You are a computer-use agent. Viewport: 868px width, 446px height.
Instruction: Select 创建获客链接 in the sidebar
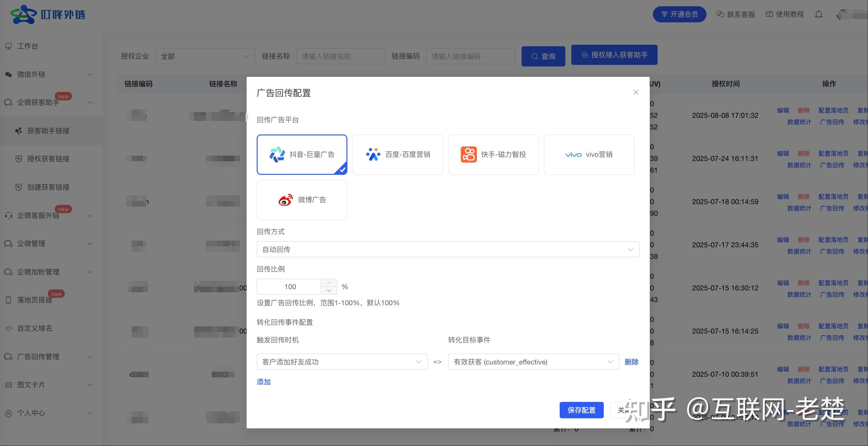pos(51,187)
